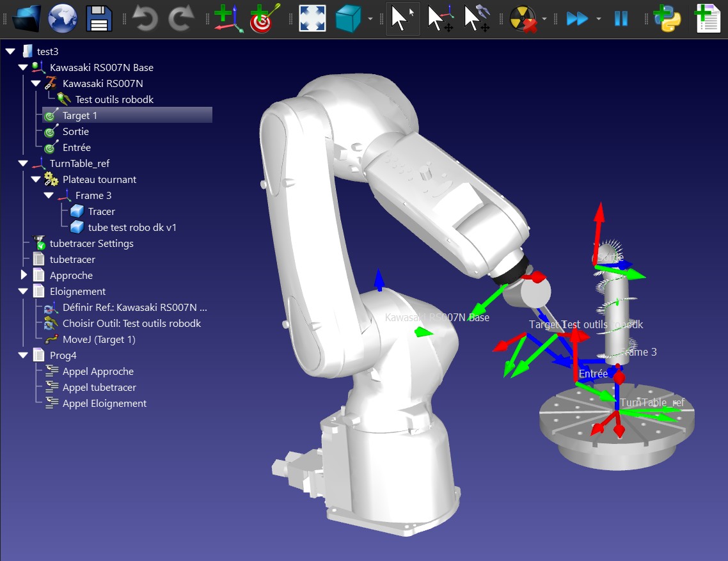Select the Appel tubetracer instruction
This screenshot has width=728, height=561.
pos(99,388)
